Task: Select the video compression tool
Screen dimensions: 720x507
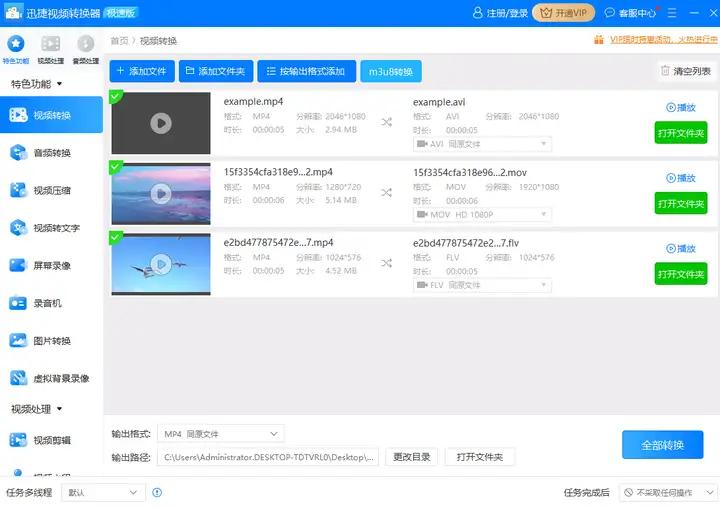Action: (51, 190)
